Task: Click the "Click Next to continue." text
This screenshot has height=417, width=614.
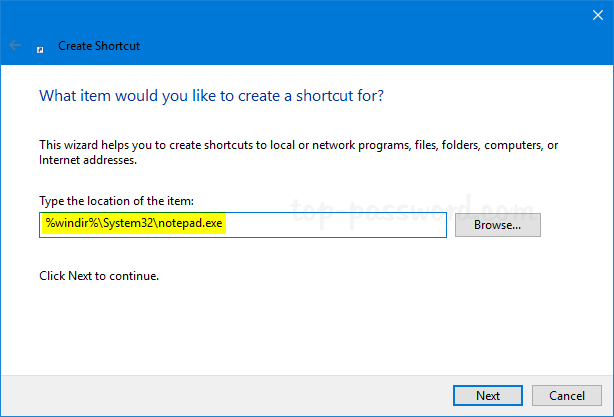Action: tap(98, 275)
